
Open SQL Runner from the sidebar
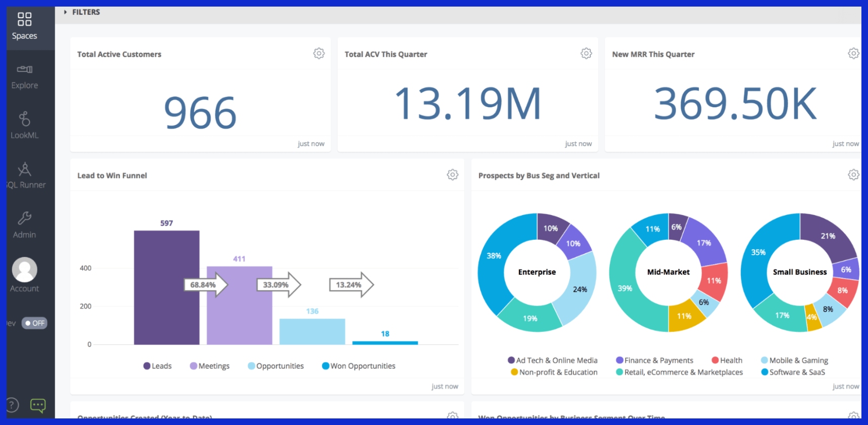pos(24,176)
